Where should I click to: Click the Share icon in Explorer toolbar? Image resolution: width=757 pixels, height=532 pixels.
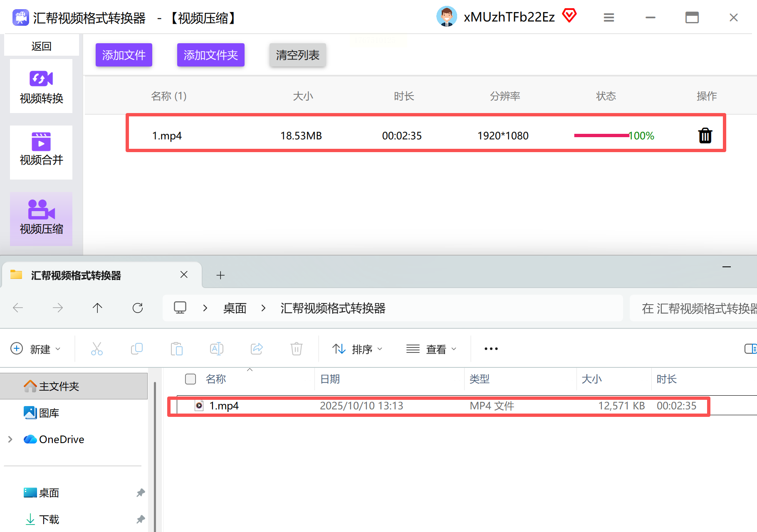(x=257, y=349)
